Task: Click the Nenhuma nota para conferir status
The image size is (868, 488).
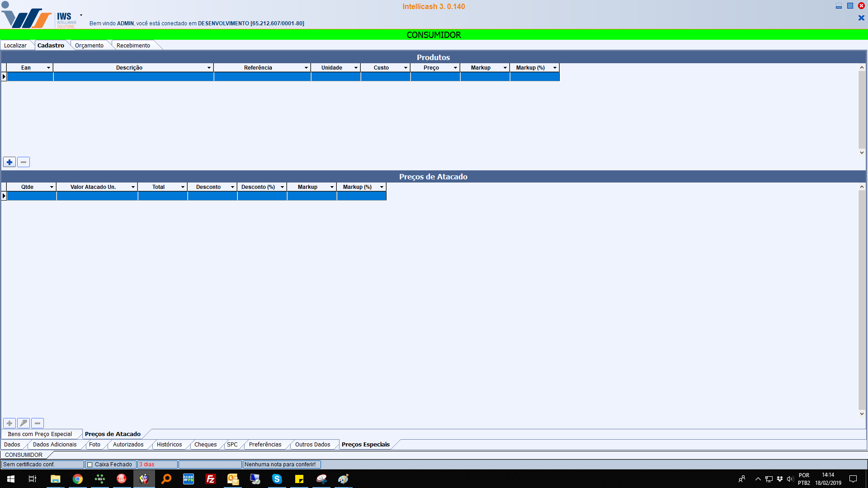Action: click(280, 465)
